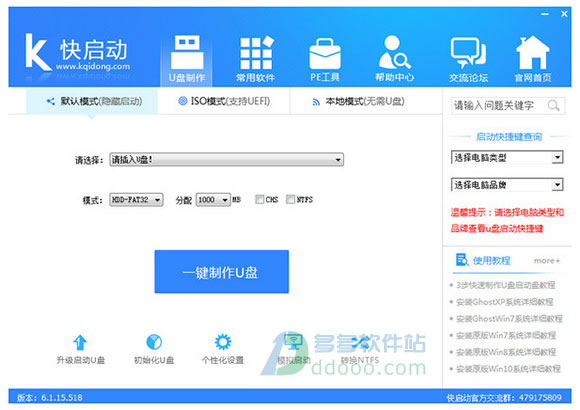
Task: Expand the HDD-FAT32 mode dropdown
Action: pos(136,200)
